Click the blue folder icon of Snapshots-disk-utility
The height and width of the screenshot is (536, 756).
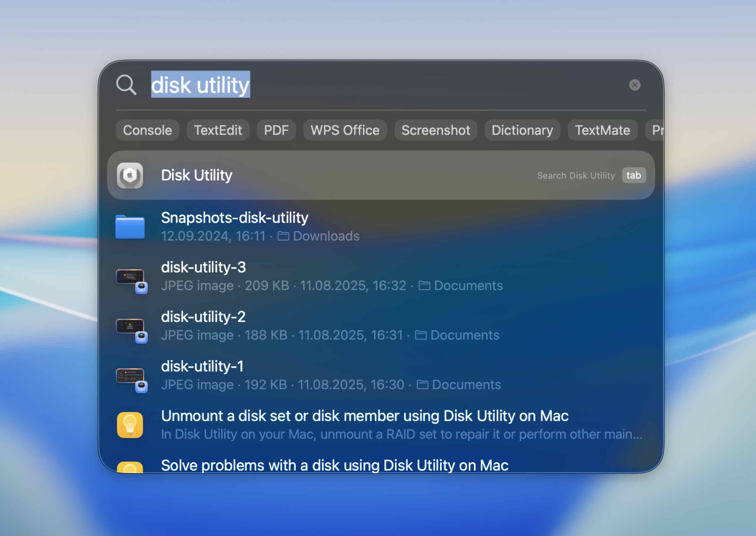(x=131, y=226)
